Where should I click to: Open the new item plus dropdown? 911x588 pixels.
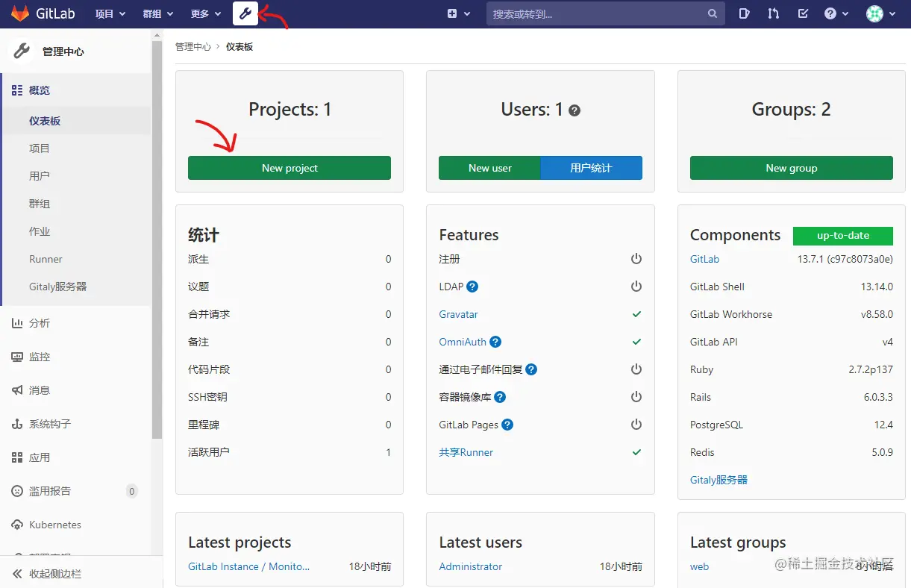[x=458, y=13]
